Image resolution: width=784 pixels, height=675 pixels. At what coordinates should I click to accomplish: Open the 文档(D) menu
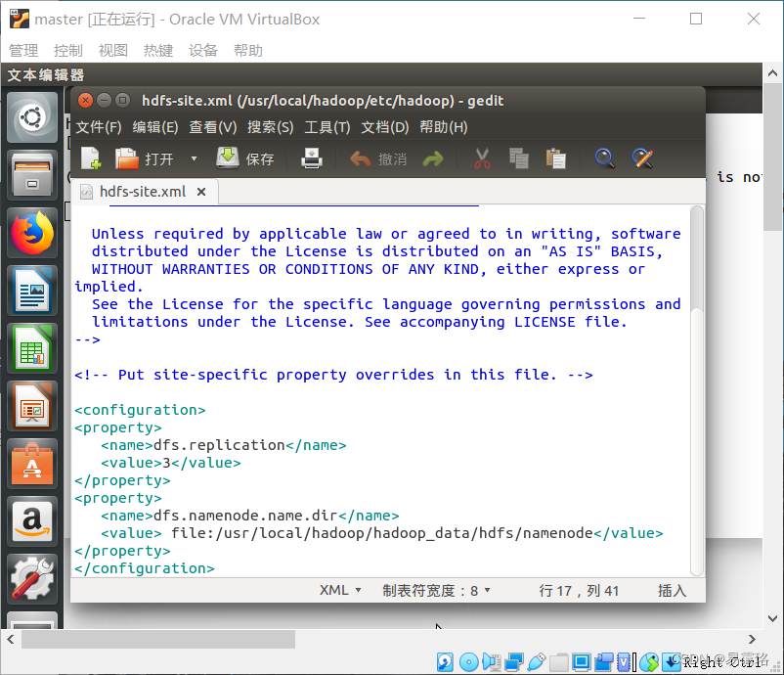[385, 127]
